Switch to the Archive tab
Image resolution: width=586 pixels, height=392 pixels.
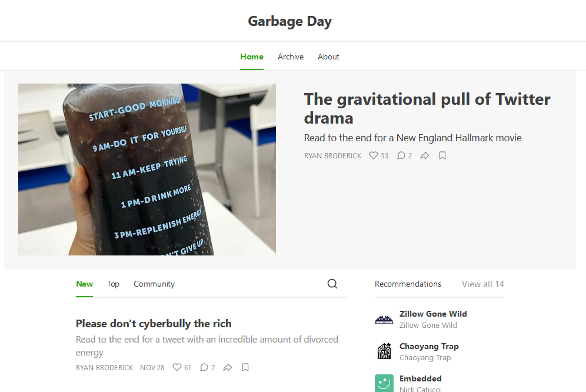point(291,57)
